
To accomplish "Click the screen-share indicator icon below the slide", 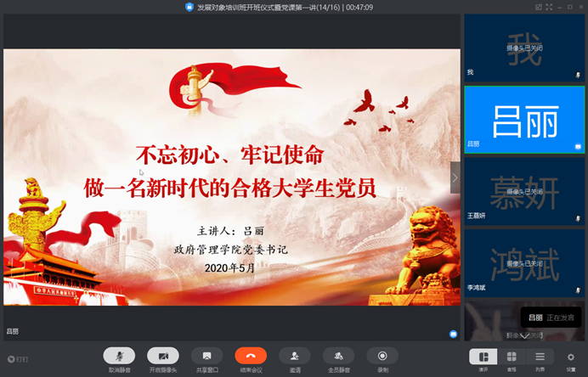I will (x=453, y=334).
